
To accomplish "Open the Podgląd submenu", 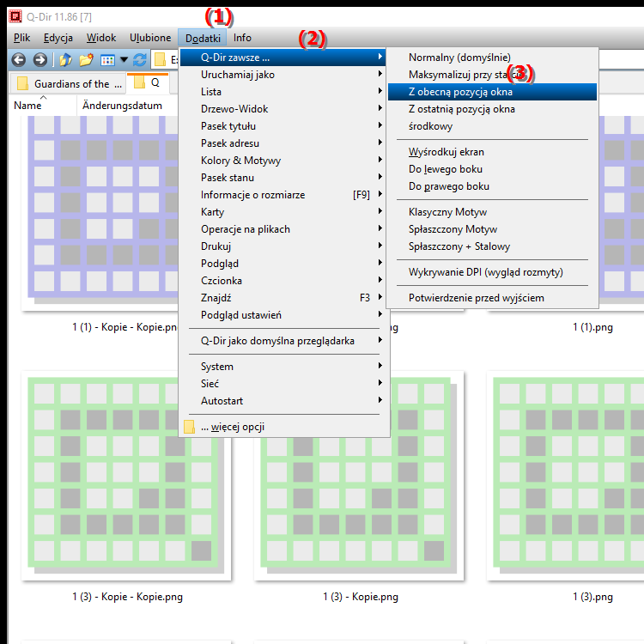I will (x=283, y=264).
